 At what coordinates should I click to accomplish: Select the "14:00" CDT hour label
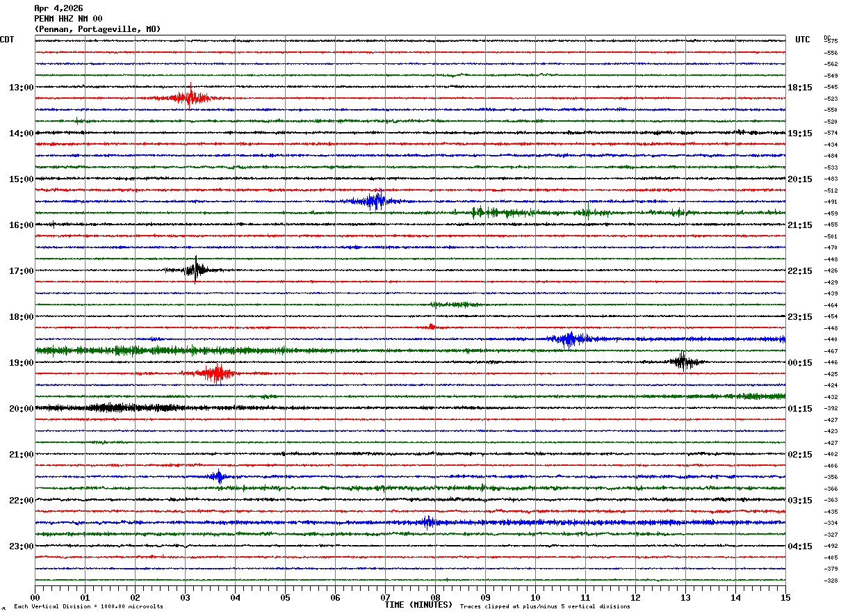(22, 133)
